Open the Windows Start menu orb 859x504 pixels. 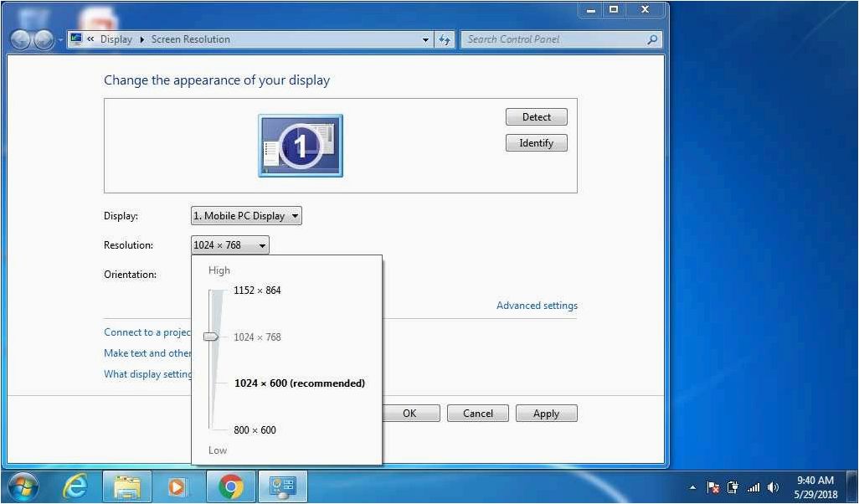23,486
